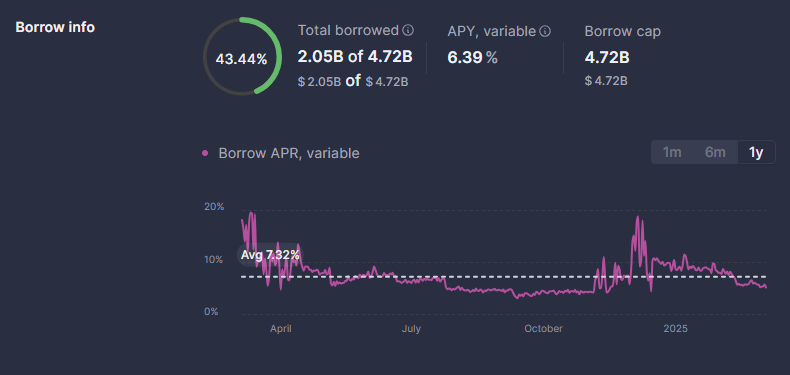Click the April axis label
The image size is (790, 375).
[x=281, y=329]
